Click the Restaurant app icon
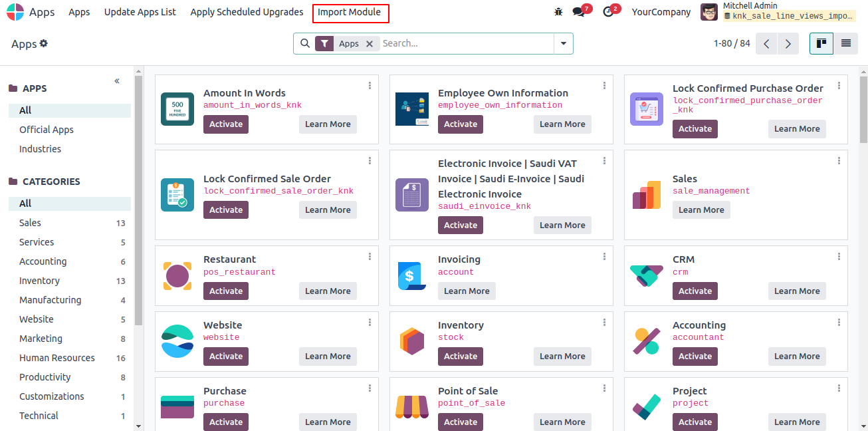 coord(177,275)
